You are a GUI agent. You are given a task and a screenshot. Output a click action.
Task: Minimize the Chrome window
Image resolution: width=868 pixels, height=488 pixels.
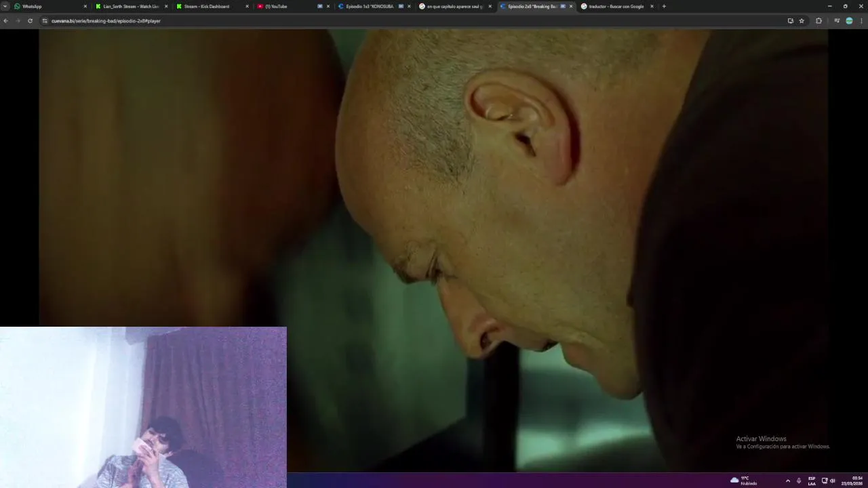(x=829, y=6)
